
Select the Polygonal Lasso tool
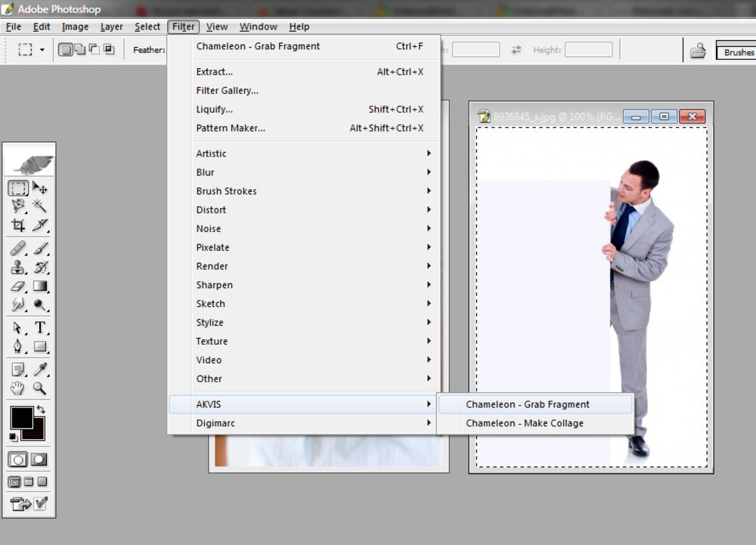(18, 206)
